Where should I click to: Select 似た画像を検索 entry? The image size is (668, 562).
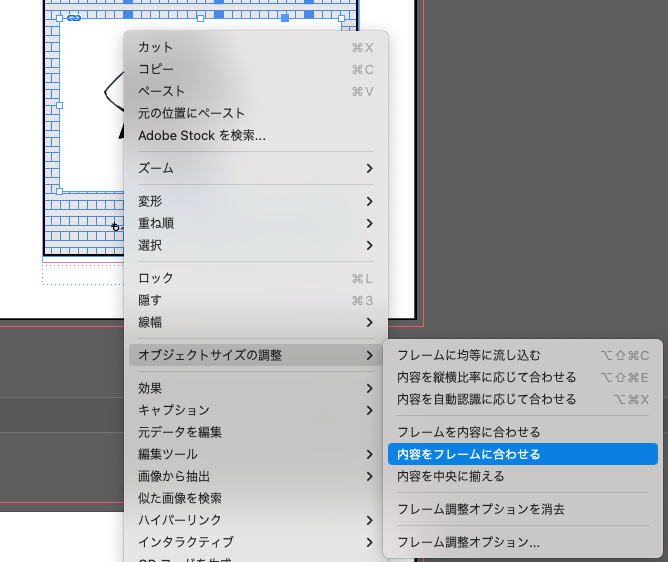tap(256, 498)
